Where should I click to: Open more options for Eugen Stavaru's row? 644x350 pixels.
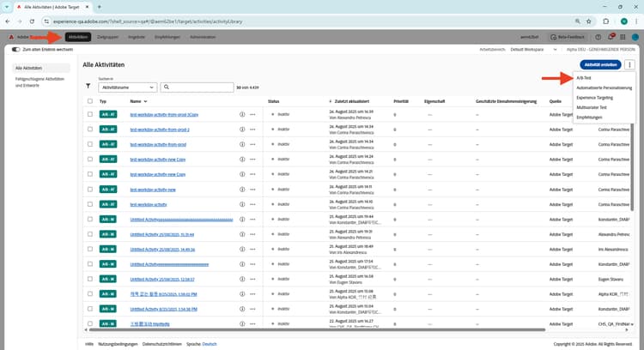tap(252, 279)
